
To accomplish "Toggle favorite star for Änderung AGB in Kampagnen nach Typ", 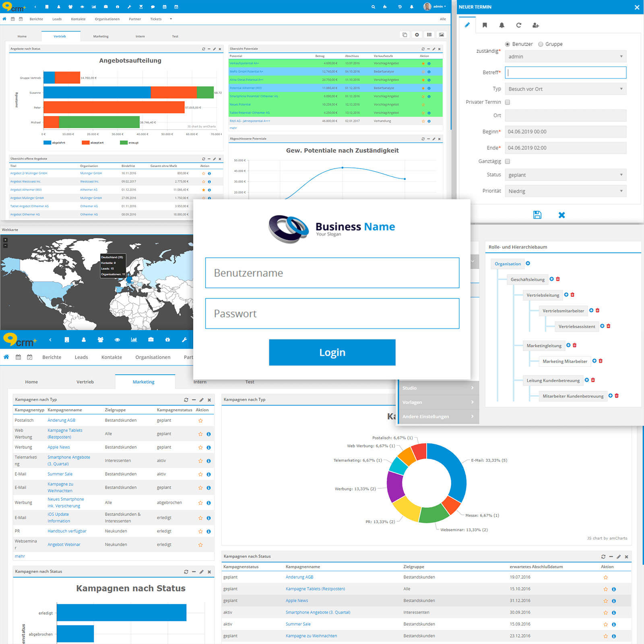I will coord(200,421).
